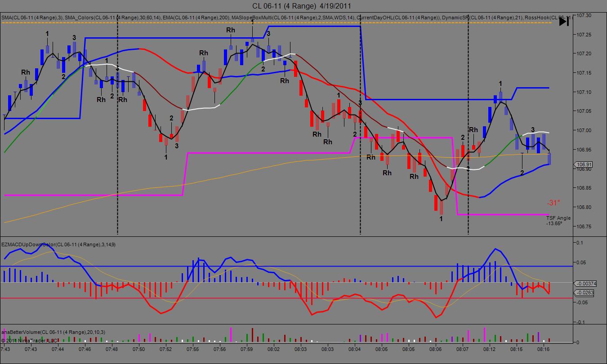607x364 pixels.
Task: Click the 07:55 time axis label
Action: [x=193, y=349]
